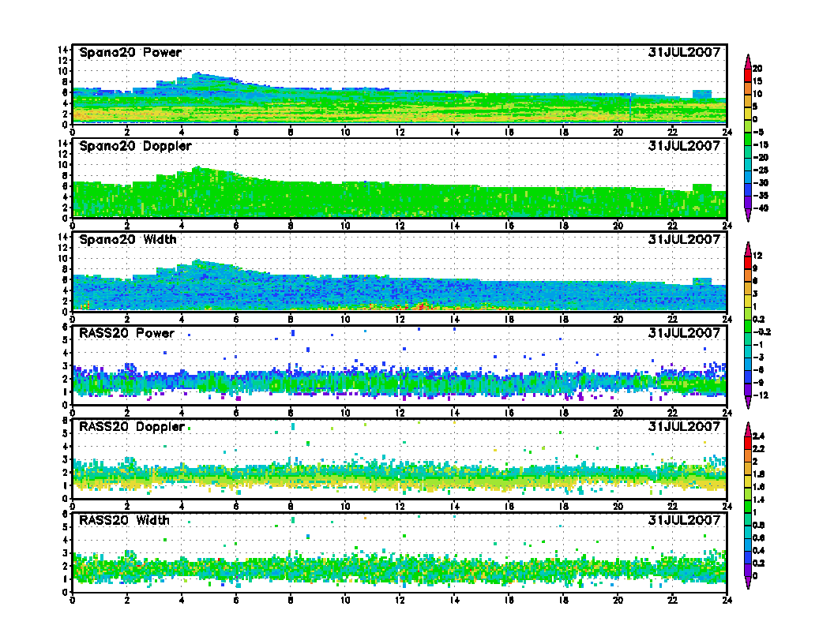Click the "-25" label on the top color bar
The height and width of the screenshot is (644, 834).
[x=760, y=170]
